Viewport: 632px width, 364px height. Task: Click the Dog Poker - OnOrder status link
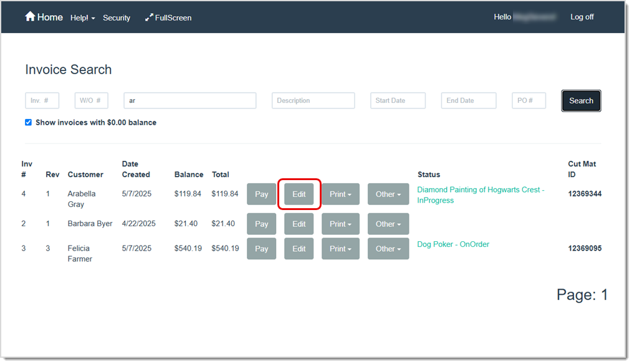[452, 244]
